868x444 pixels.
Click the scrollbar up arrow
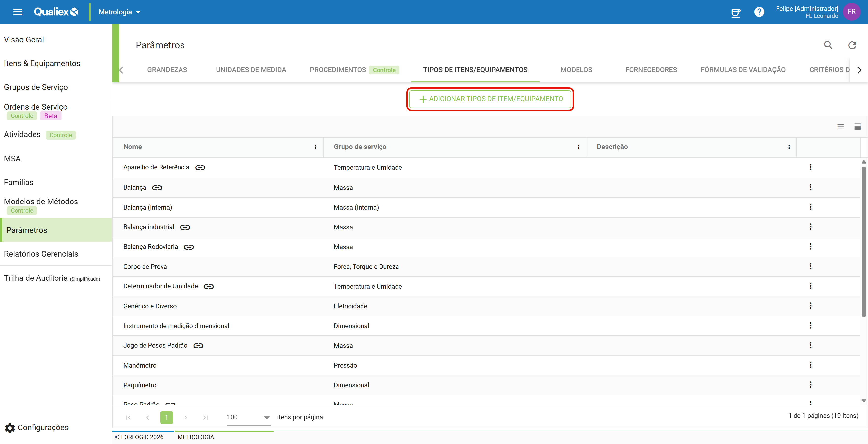pyautogui.click(x=864, y=162)
